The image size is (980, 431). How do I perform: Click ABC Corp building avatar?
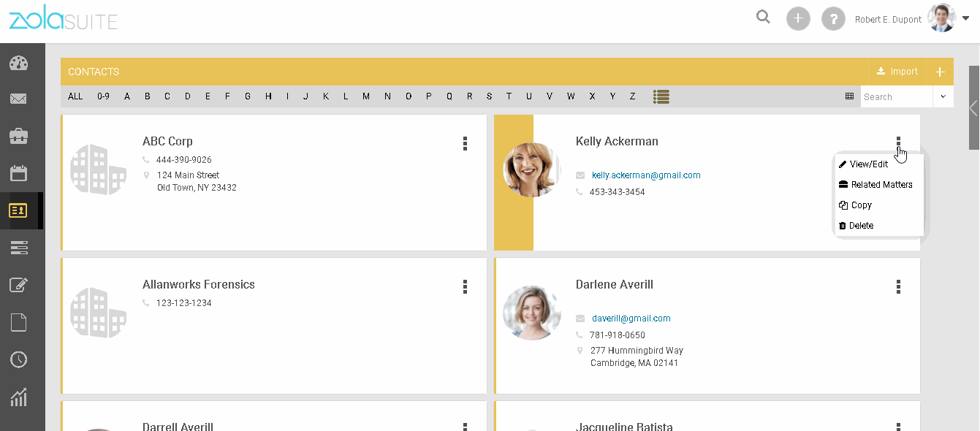tap(99, 169)
